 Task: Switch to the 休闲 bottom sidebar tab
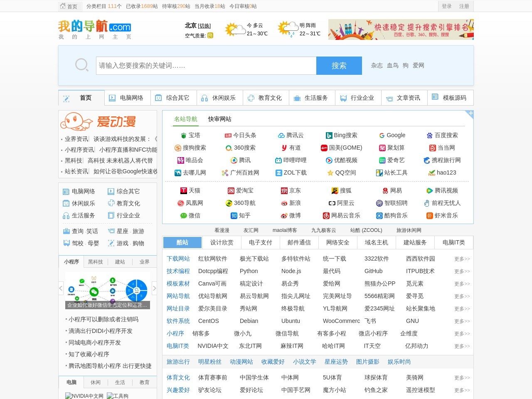(x=96, y=382)
